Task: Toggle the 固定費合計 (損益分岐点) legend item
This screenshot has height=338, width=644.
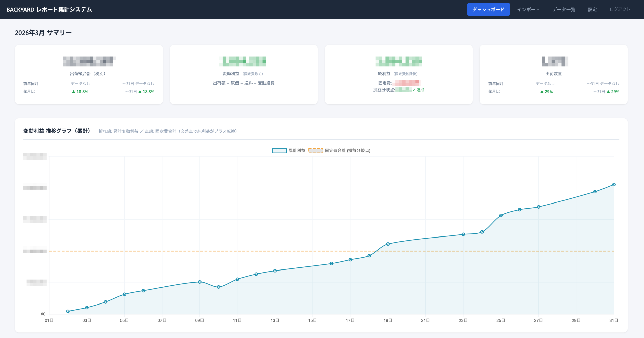Action: (347, 151)
